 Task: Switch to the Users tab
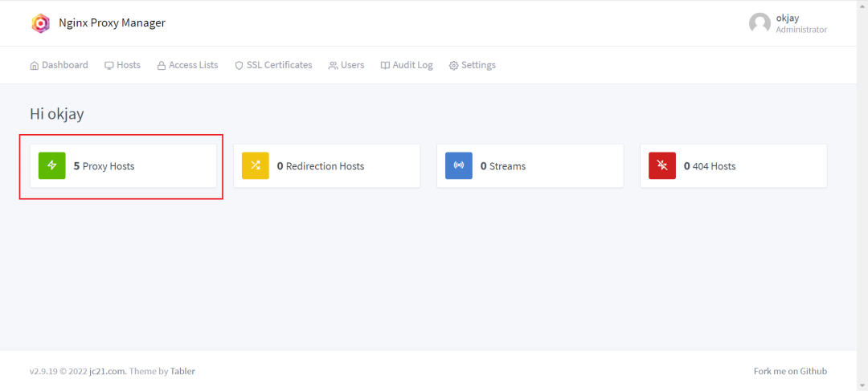click(346, 65)
